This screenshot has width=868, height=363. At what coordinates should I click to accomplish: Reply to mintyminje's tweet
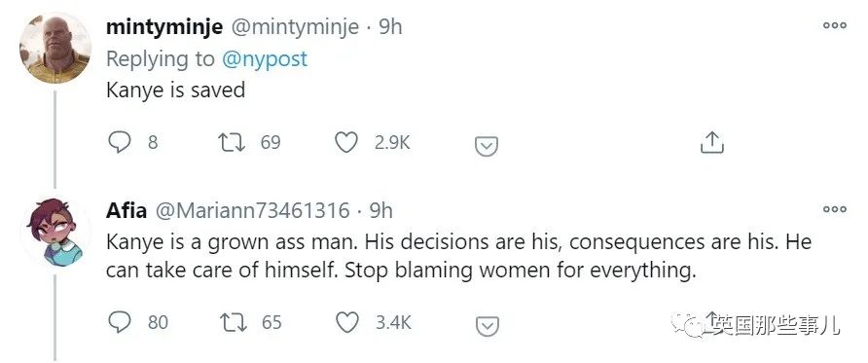tap(119, 143)
